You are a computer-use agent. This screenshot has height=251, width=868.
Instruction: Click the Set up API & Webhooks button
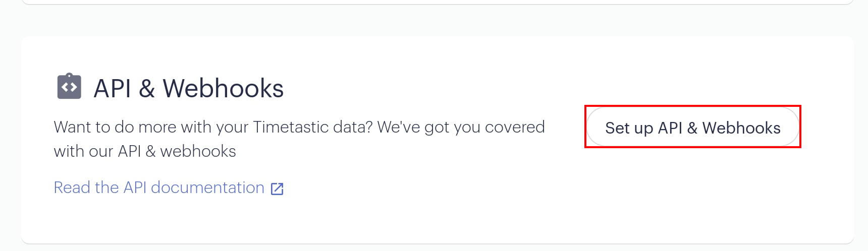692,127
